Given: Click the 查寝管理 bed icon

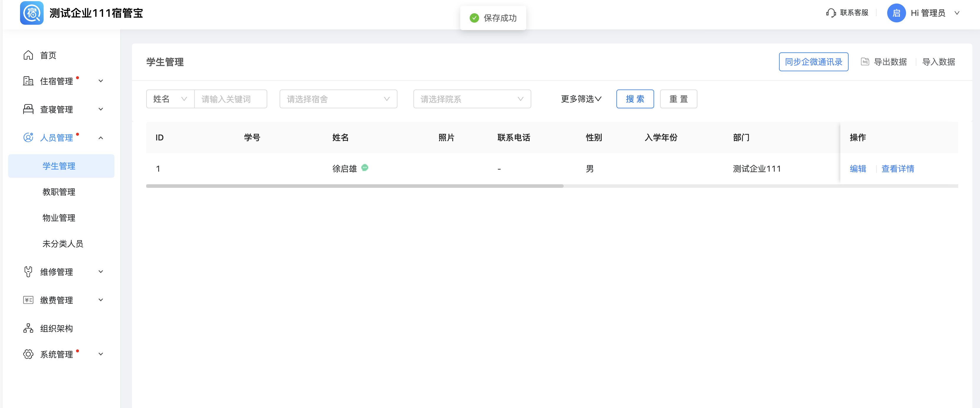Looking at the screenshot, I should click(28, 109).
